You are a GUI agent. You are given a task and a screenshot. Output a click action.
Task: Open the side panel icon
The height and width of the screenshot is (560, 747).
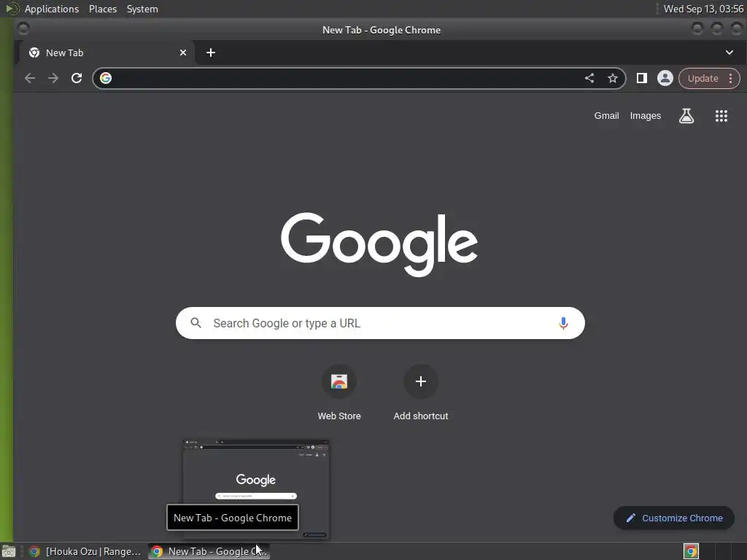pyautogui.click(x=642, y=78)
